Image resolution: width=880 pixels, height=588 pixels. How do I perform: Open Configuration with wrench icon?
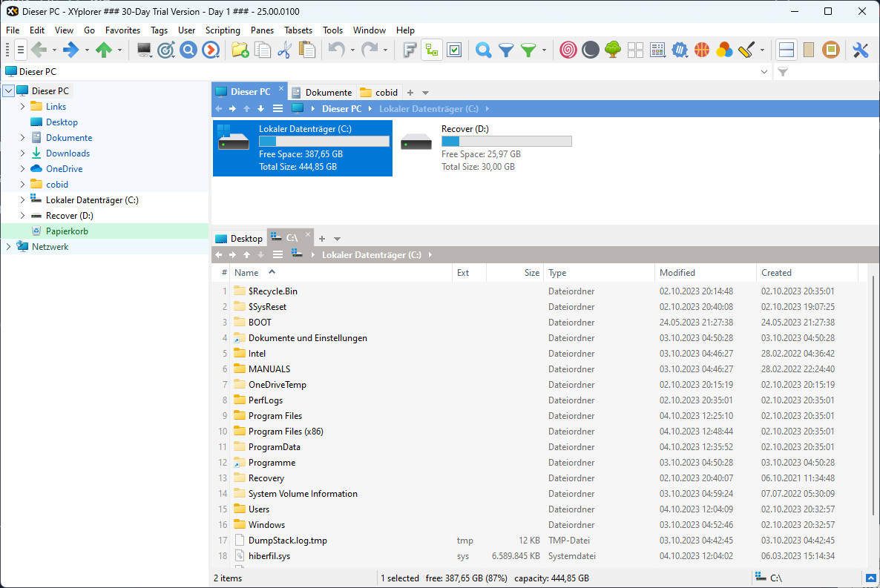[860, 50]
